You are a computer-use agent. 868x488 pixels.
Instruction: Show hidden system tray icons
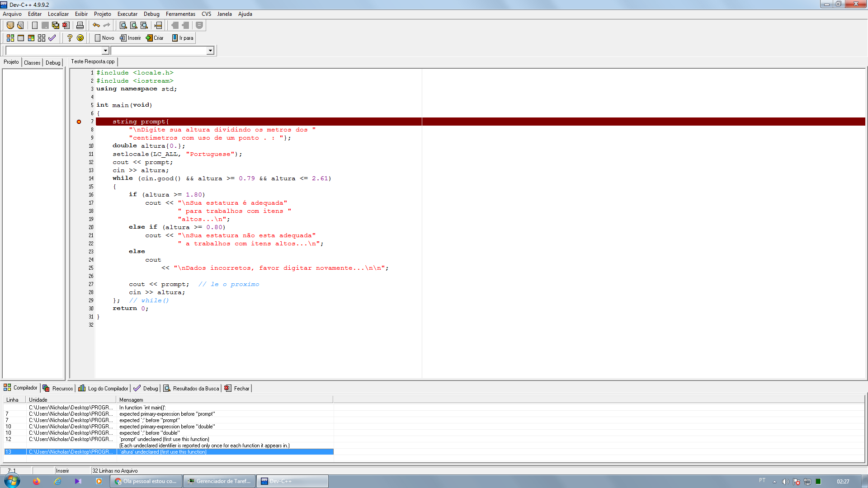(774, 482)
